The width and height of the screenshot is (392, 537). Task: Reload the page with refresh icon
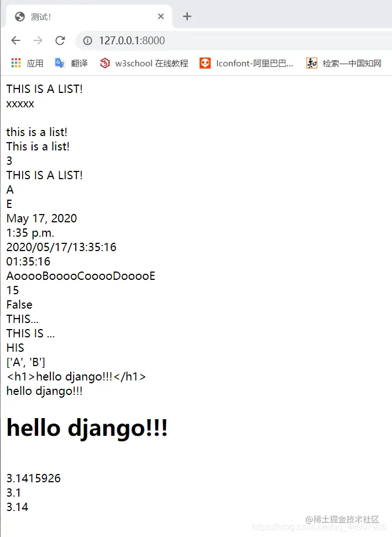(60, 40)
